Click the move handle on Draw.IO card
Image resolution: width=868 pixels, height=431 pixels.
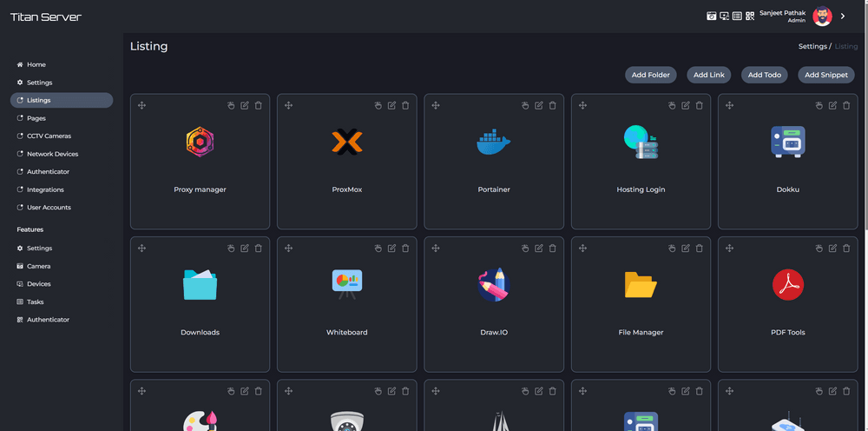(x=436, y=249)
